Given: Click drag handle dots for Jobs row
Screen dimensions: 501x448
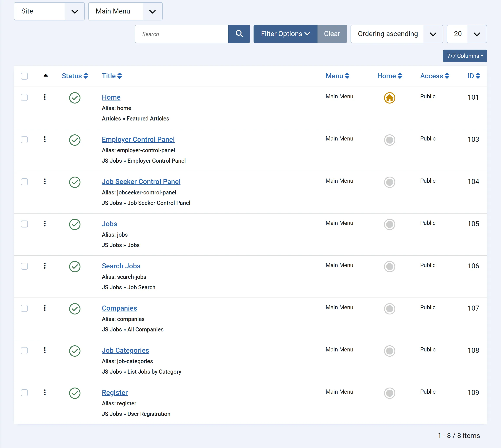Looking at the screenshot, I should [x=45, y=224].
